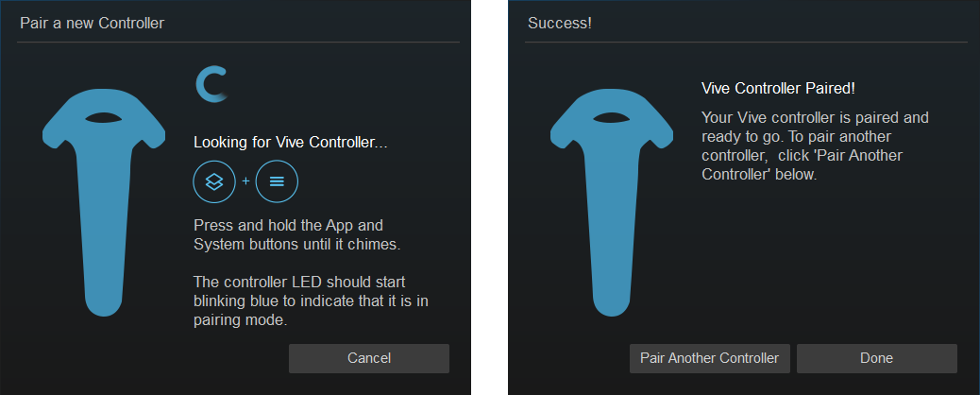Finish pairing with the Done button
The image size is (980, 395).
click(876, 358)
